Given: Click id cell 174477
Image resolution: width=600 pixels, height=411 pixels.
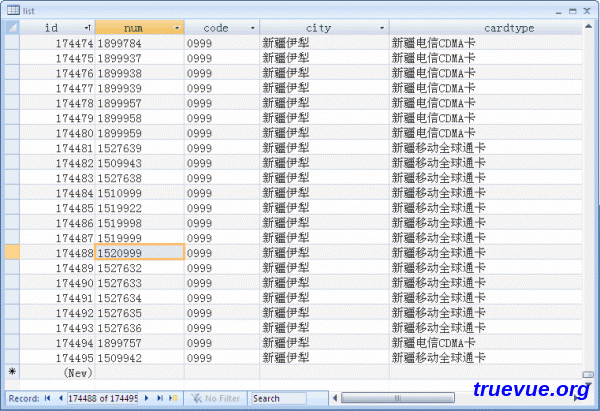Looking at the screenshot, I should coord(57,88).
